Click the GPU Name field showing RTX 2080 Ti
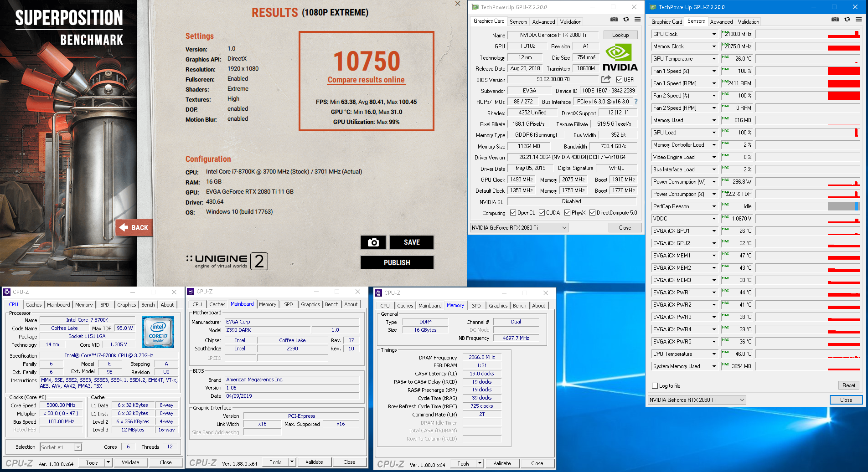868x472 pixels. point(553,35)
